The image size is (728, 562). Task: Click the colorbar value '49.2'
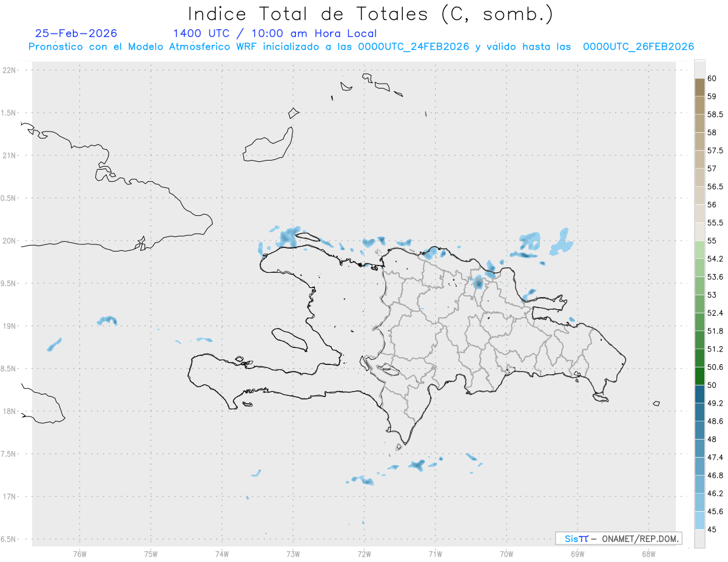point(715,403)
